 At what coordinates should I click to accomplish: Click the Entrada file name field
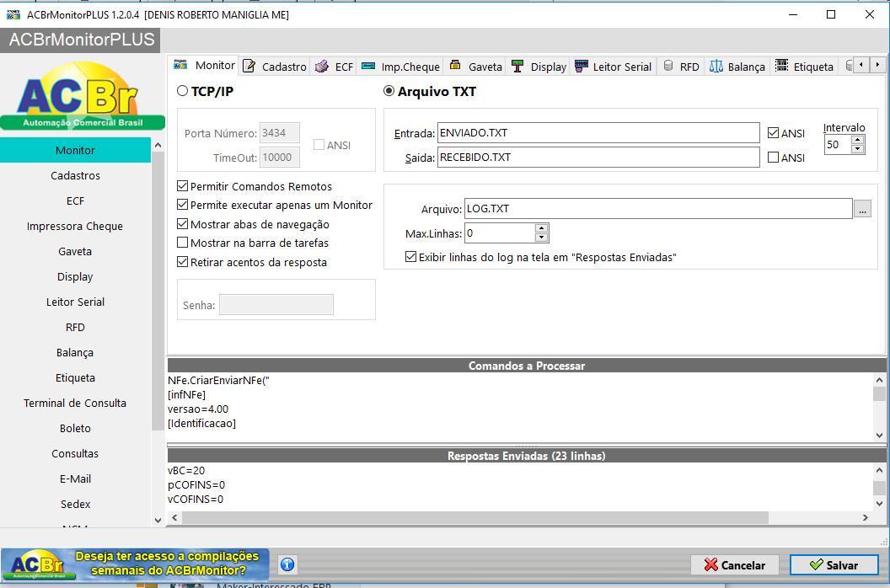click(598, 133)
